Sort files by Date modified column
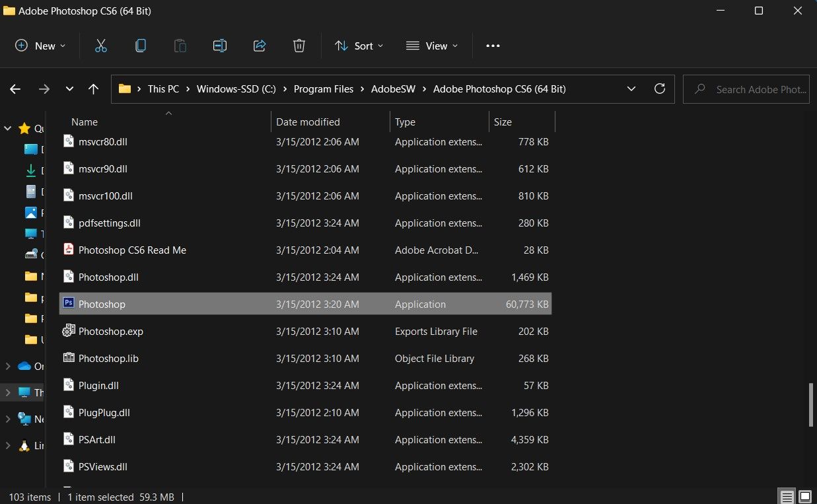The width and height of the screenshot is (817, 504). (308, 122)
